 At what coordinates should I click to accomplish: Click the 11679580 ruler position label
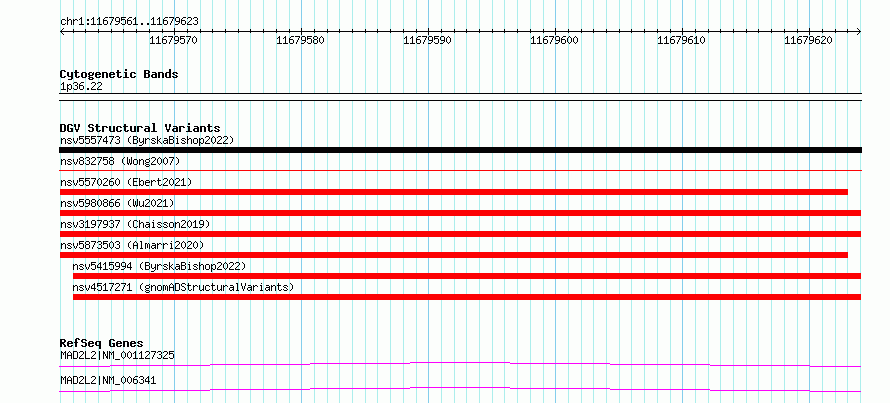pyautogui.click(x=301, y=41)
